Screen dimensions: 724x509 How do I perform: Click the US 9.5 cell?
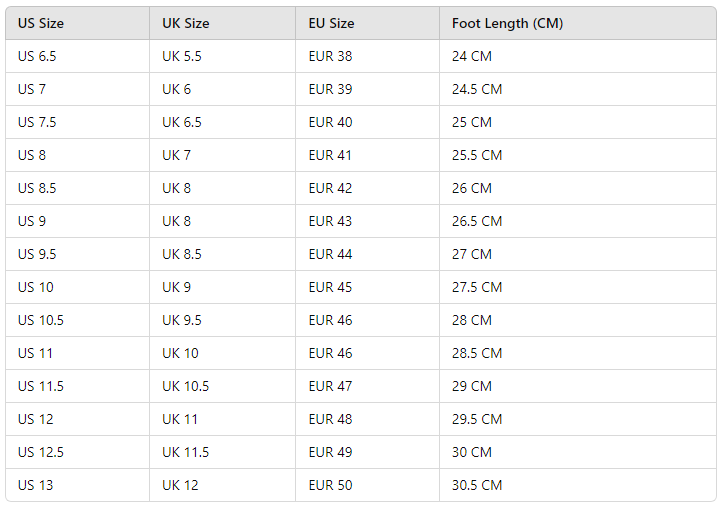click(x=37, y=254)
